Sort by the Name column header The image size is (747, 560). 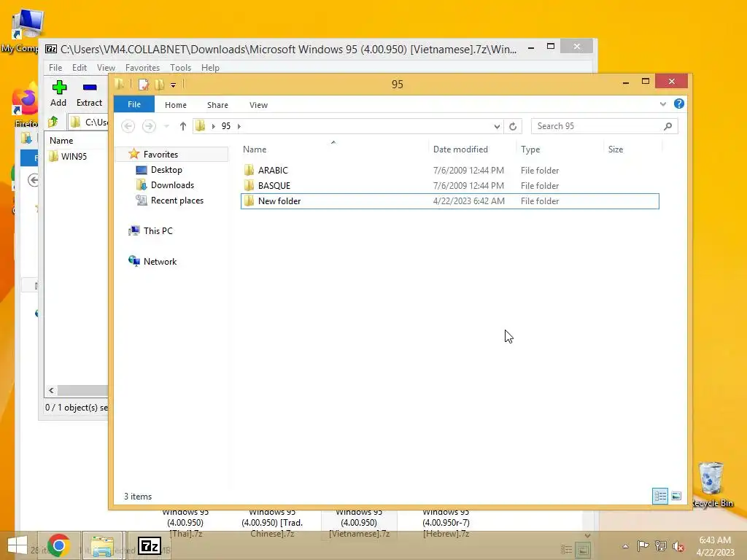pyautogui.click(x=255, y=149)
